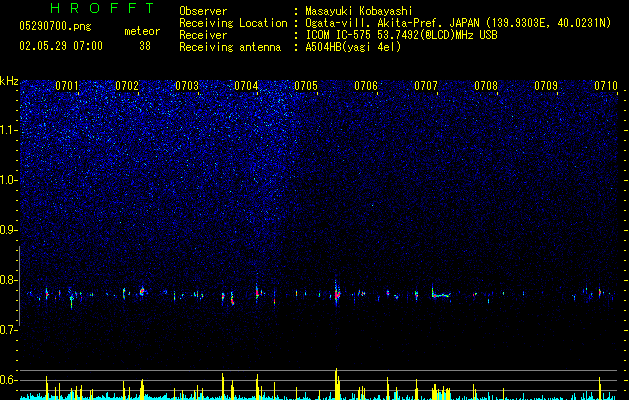Click the tallest yellow intensity peak between 0705 and 0706
Viewport: 629px width, 400px height.
[337, 384]
